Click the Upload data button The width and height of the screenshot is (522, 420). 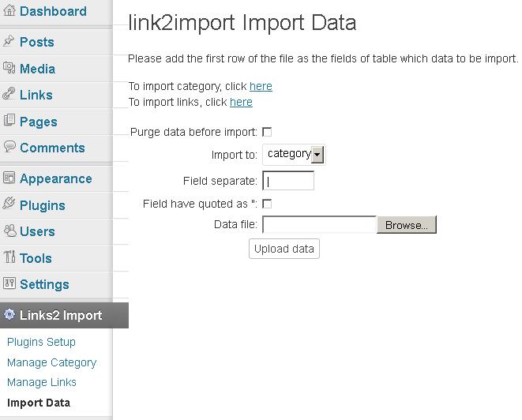[x=284, y=249]
